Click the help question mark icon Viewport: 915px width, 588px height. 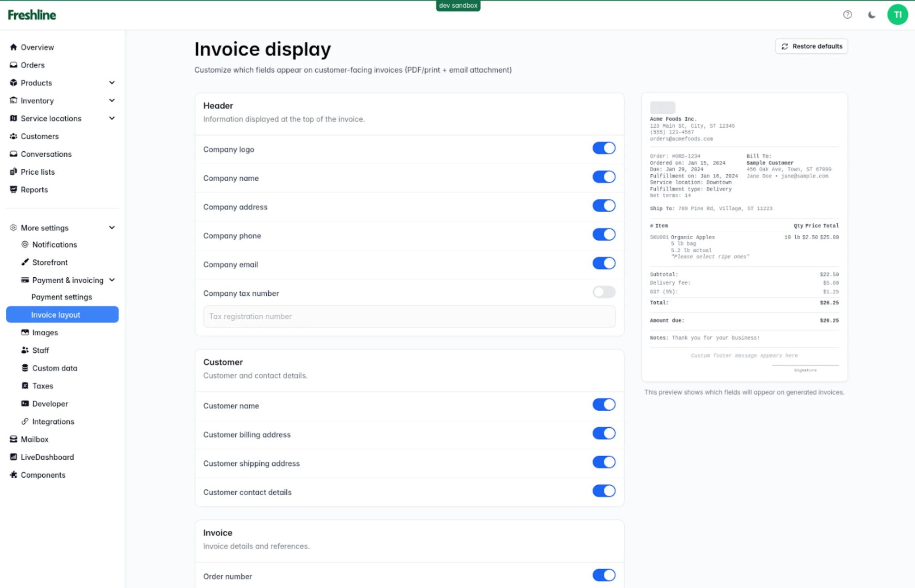[x=847, y=15]
